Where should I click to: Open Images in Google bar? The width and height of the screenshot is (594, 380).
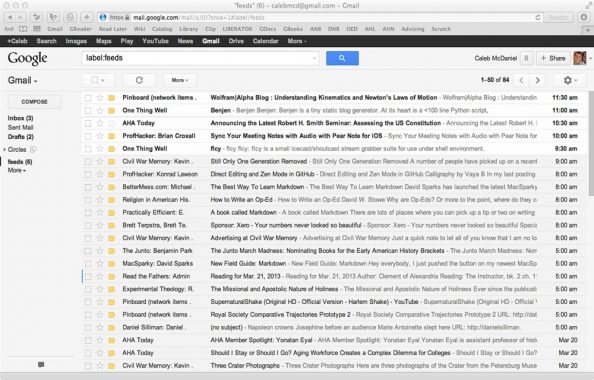[x=76, y=41]
